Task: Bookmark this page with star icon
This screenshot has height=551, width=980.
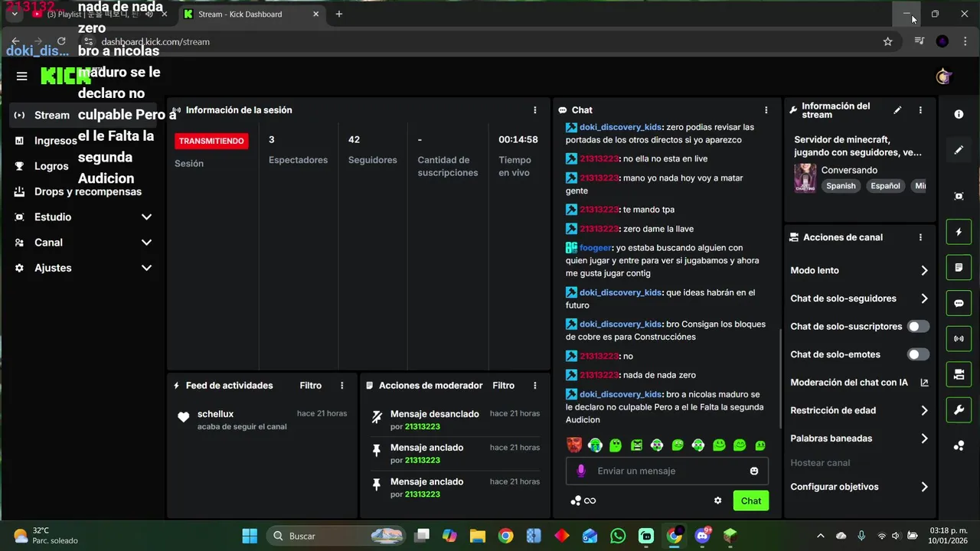Action: tap(887, 41)
